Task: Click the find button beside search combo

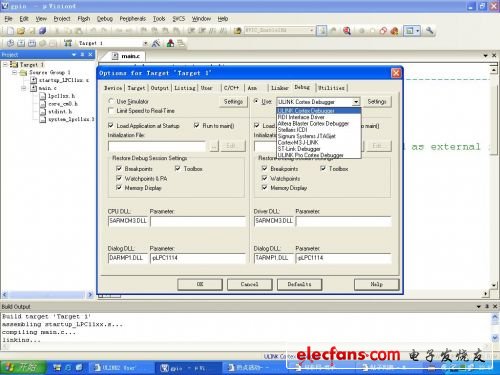Action: [x=322, y=31]
